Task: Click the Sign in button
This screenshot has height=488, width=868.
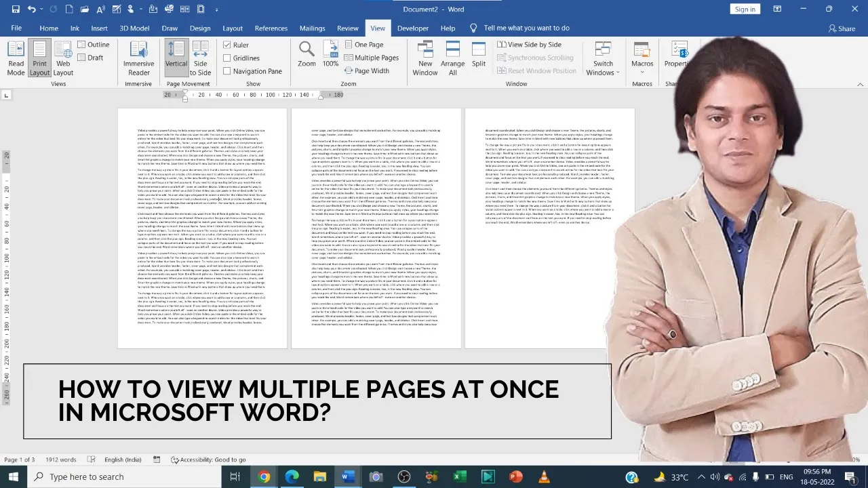Action: [x=745, y=9]
